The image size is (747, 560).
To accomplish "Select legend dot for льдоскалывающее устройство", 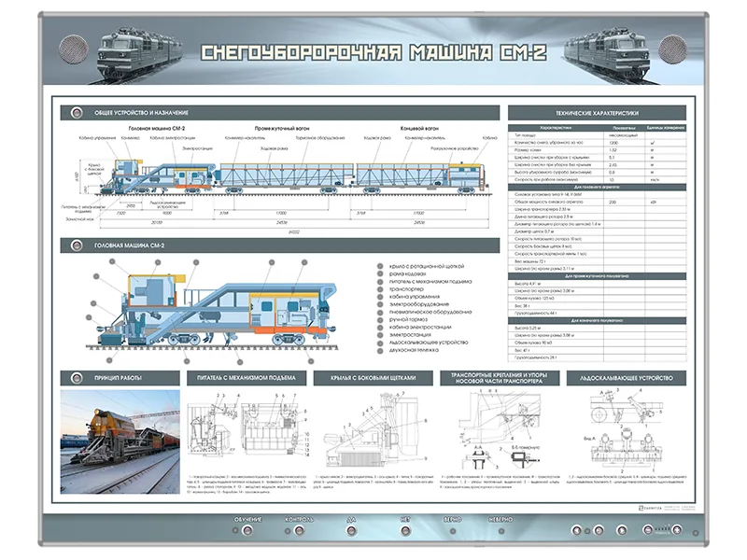I will (x=380, y=343).
